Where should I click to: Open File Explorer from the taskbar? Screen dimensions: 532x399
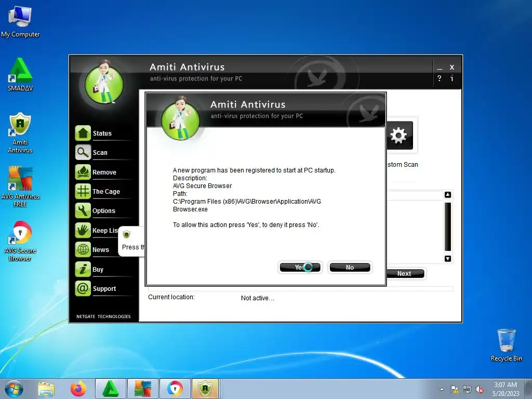46,389
